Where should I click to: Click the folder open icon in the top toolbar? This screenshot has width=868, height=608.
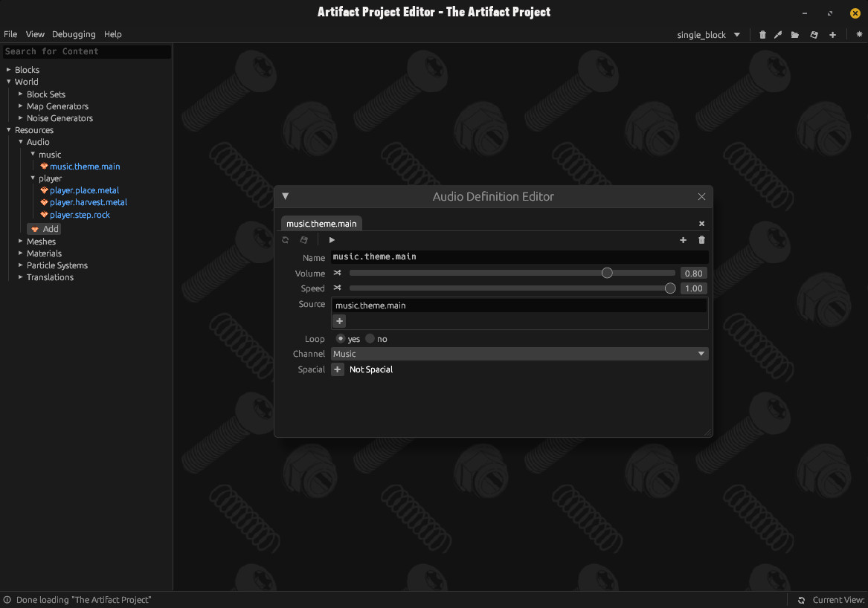click(795, 35)
